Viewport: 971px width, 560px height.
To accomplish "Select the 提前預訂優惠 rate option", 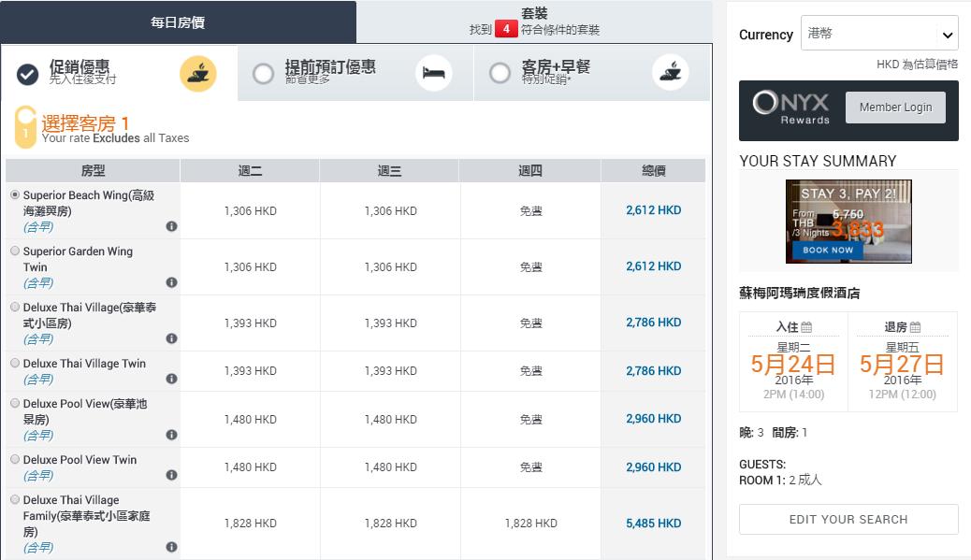I will coord(264,73).
